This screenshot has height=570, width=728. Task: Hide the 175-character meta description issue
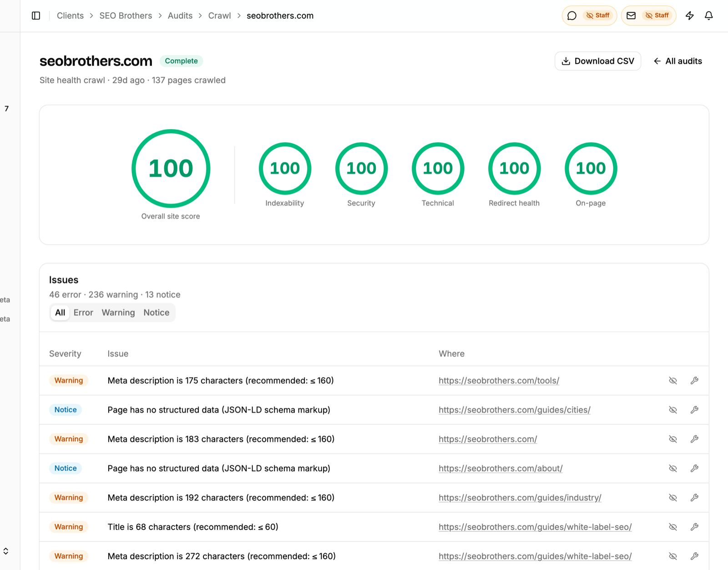(x=673, y=381)
